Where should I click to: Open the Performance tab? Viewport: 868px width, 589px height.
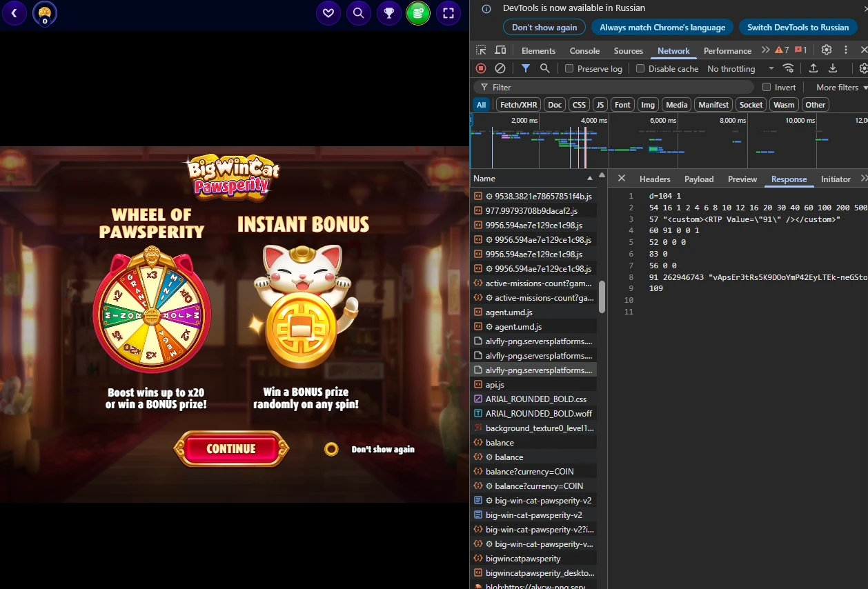pos(727,51)
